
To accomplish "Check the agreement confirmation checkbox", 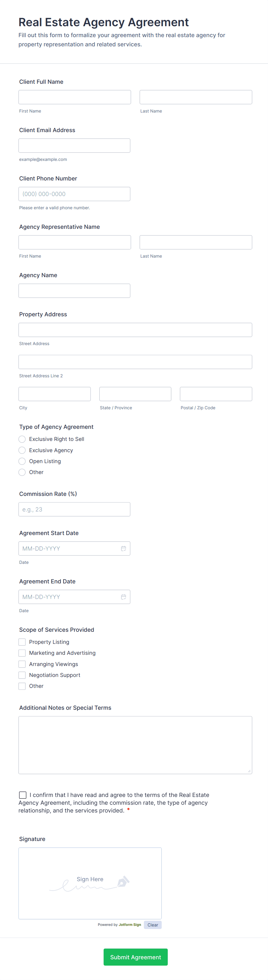I will tap(23, 795).
